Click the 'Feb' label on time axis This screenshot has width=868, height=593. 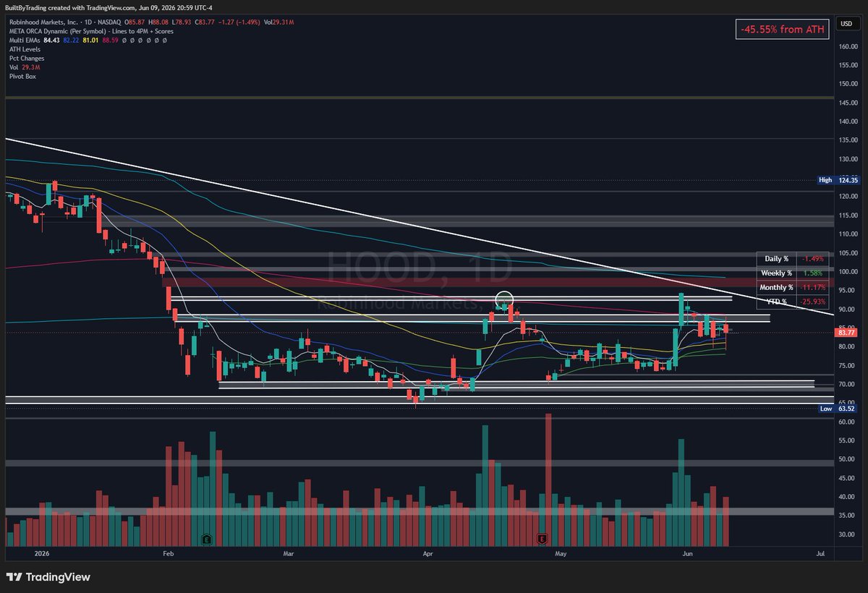(169, 554)
